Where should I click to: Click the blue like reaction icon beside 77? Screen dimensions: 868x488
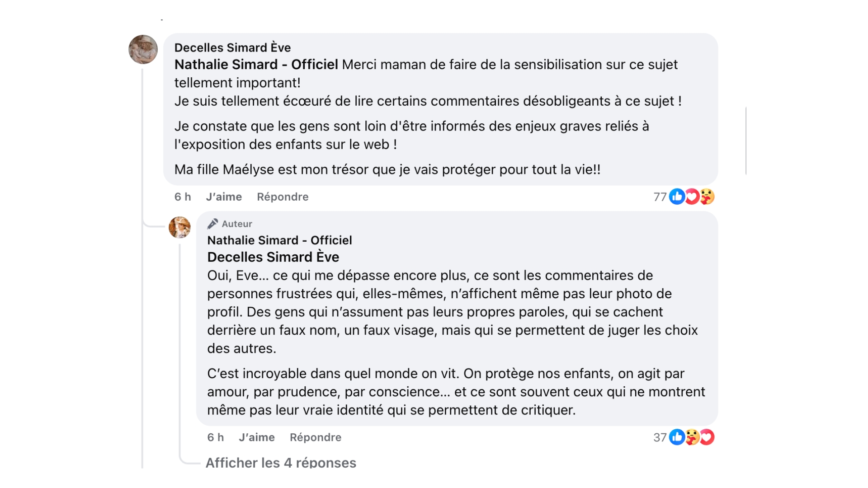click(x=677, y=197)
